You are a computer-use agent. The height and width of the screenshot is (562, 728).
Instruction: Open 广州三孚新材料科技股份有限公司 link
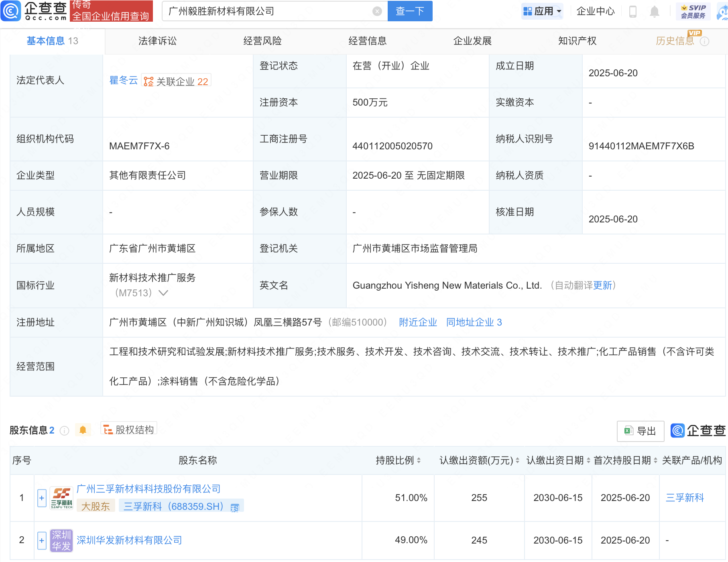[x=148, y=489]
